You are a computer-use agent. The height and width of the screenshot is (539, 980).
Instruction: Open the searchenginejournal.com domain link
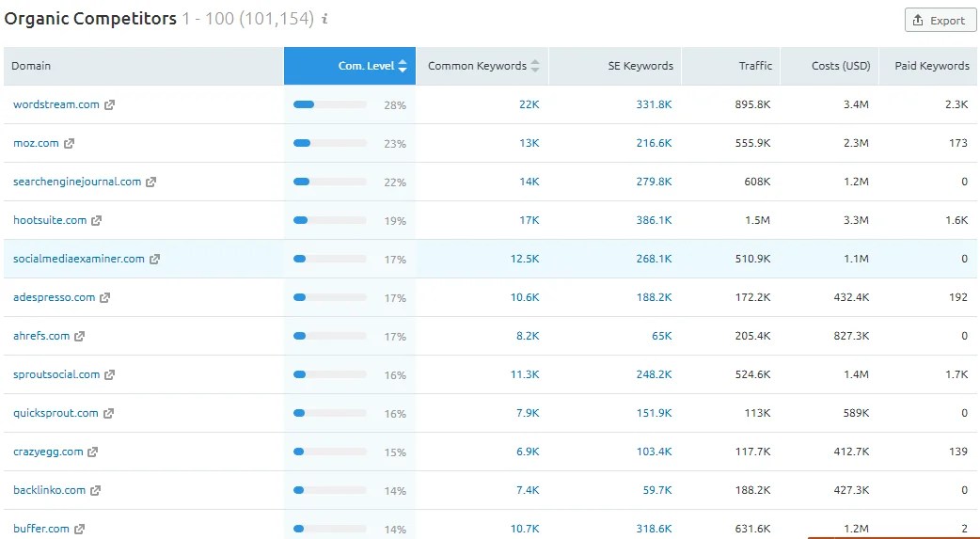(x=77, y=182)
